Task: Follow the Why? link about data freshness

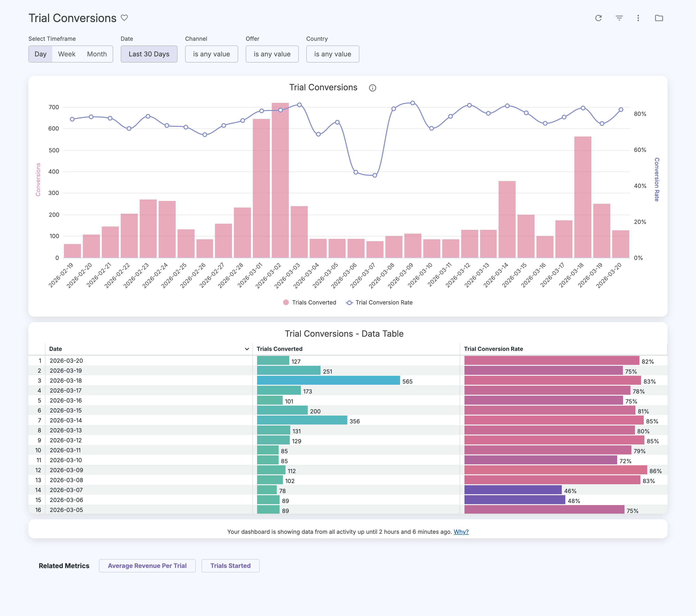Action: coord(461,531)
